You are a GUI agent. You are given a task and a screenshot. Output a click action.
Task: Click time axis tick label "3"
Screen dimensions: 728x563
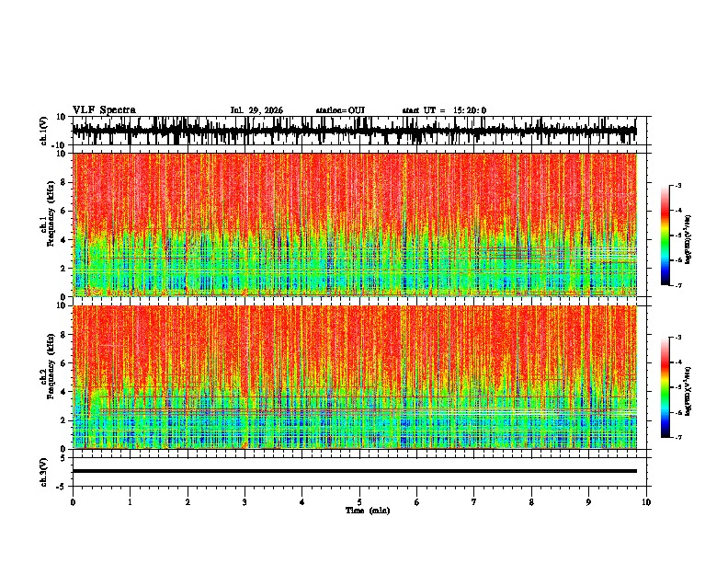[245, 502]
